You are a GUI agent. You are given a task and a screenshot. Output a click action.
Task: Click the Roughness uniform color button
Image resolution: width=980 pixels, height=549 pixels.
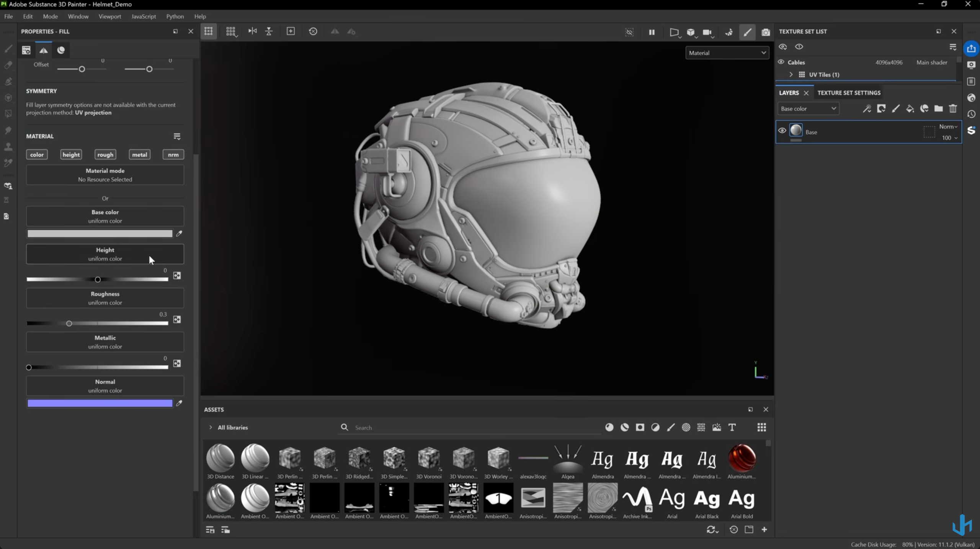click(105, 298)
